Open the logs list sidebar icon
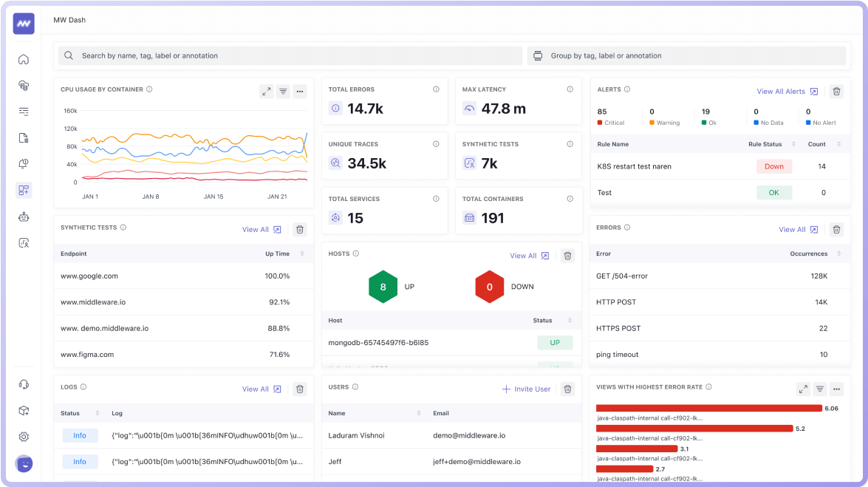Viewport: 868px width, 487px height. coord(24,112)
